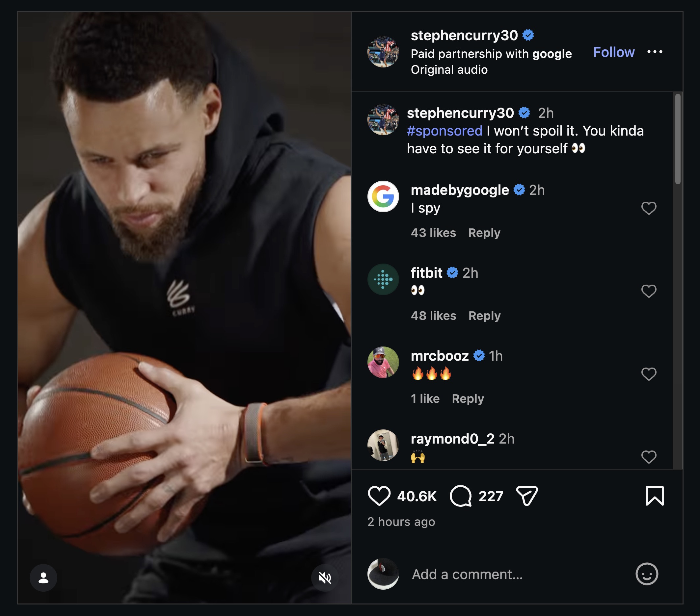The image size is (700, 616).
Task: Unmute the video with the speaker icon
Action: coord(325,578)
